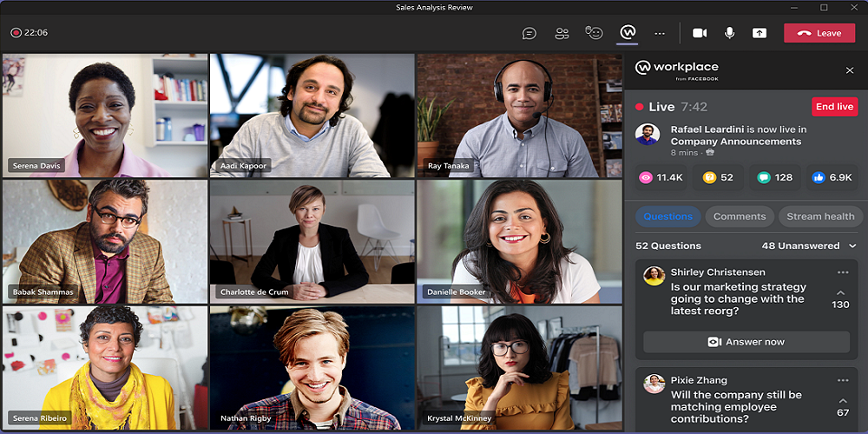
Task: Leave the meeting
Action: [x=819, y=33]
